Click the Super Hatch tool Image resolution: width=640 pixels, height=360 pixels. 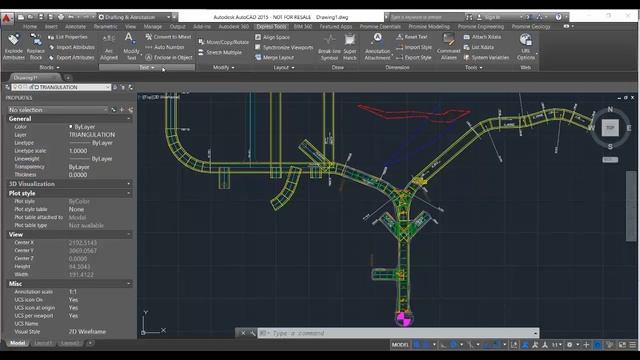[x=350, y=47]
